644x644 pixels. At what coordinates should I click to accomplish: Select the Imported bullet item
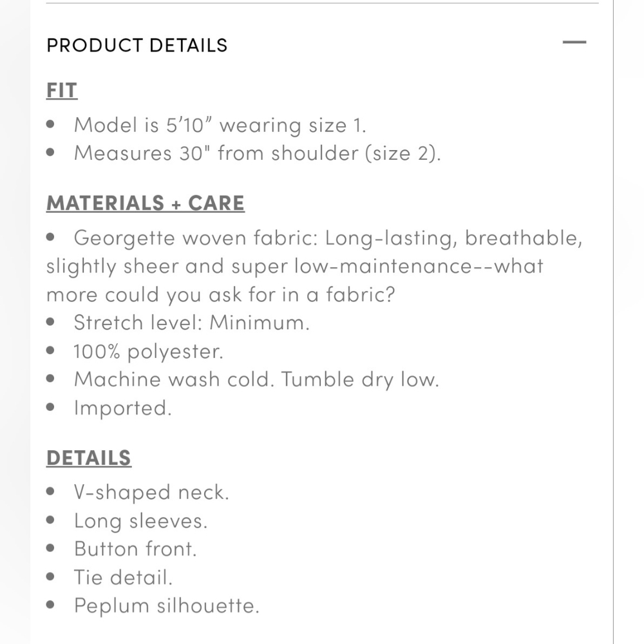pyautogui.click(x=122, y=408)
